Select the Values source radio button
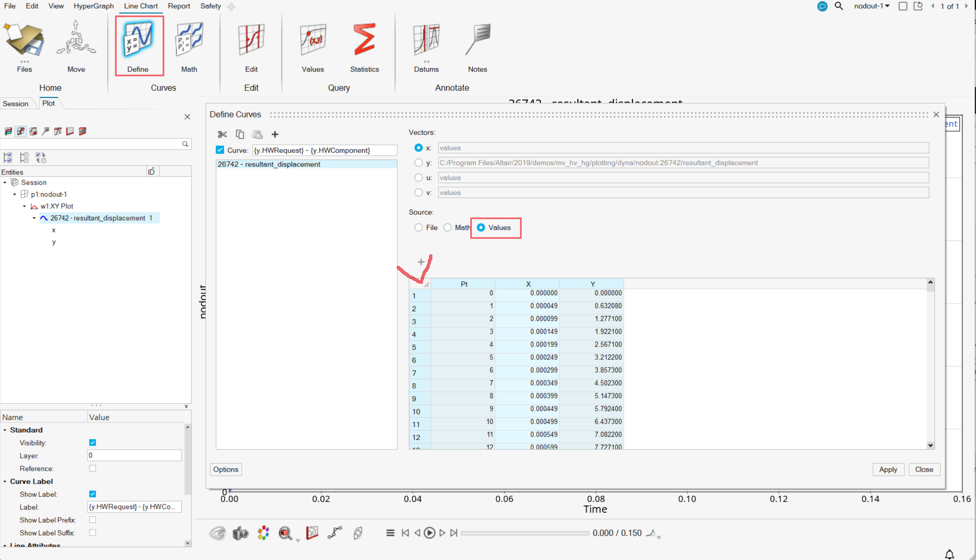The height and width of the screenshot is (560, 976). [481, 228]
